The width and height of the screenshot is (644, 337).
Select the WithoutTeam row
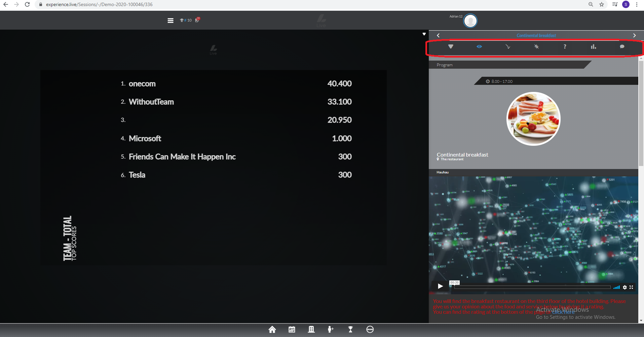point(236,102)
